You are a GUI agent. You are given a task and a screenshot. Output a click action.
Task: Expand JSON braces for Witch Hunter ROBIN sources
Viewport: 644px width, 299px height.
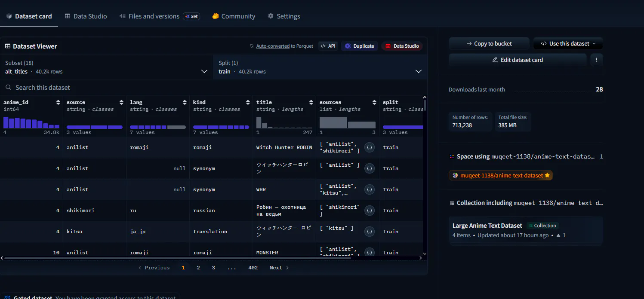pyautogui.click(x=369, y=147)
